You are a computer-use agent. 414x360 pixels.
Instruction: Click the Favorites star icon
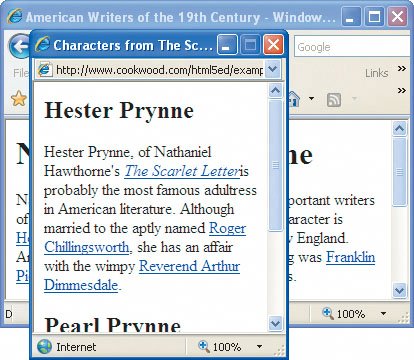click(19, 98)
